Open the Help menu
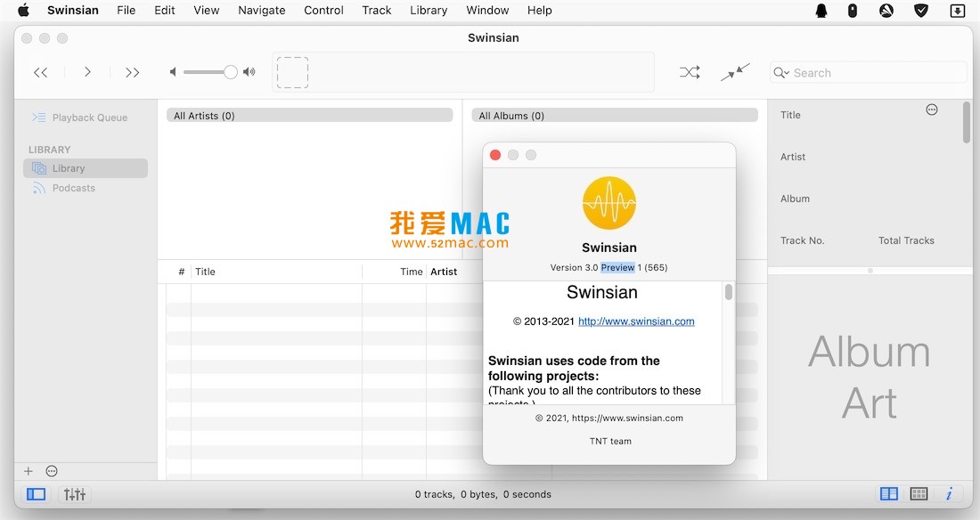The image size is (980, 520). click(539, 10)
